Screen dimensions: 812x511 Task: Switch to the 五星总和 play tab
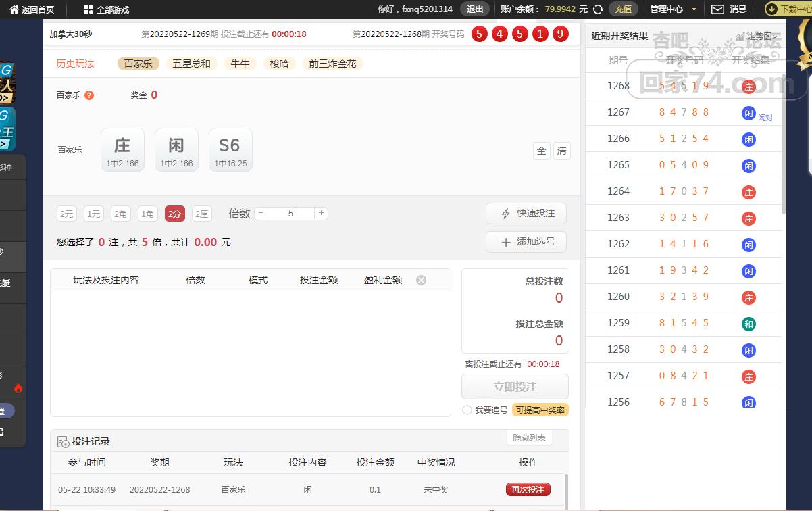[191, 64]
